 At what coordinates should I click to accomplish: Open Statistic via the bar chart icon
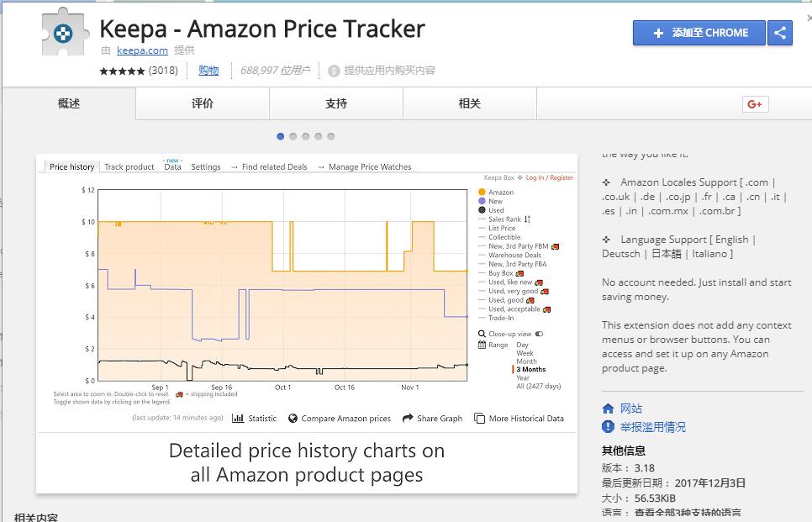click(238, 418)
